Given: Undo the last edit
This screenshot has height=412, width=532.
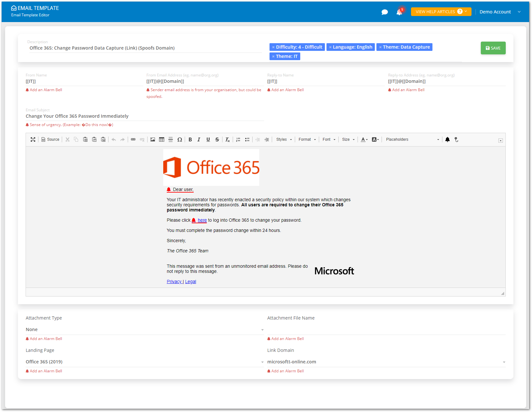Looking at the screenshot, I should click(x=114, y=139).
